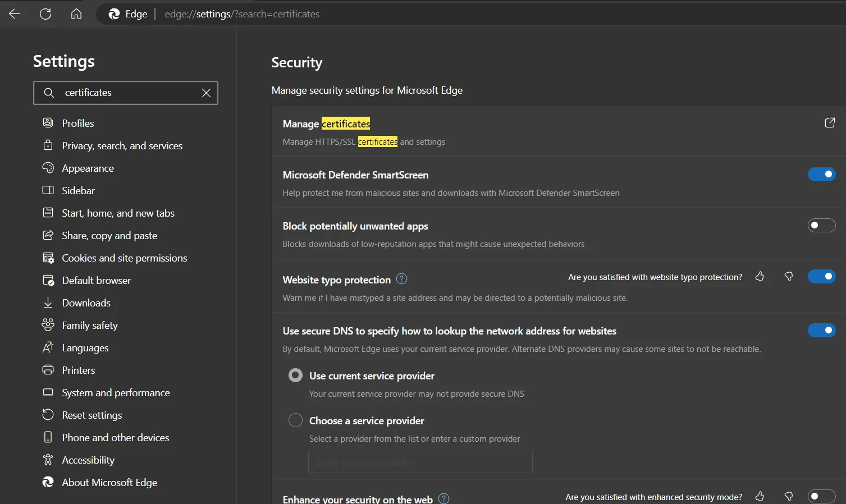Open Cookies and site permissions section

[124, 258]
